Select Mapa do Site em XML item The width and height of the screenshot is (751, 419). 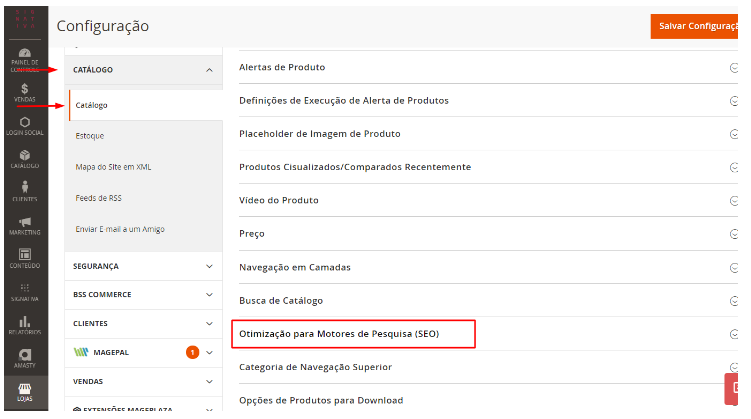click(x=113, y=166)
